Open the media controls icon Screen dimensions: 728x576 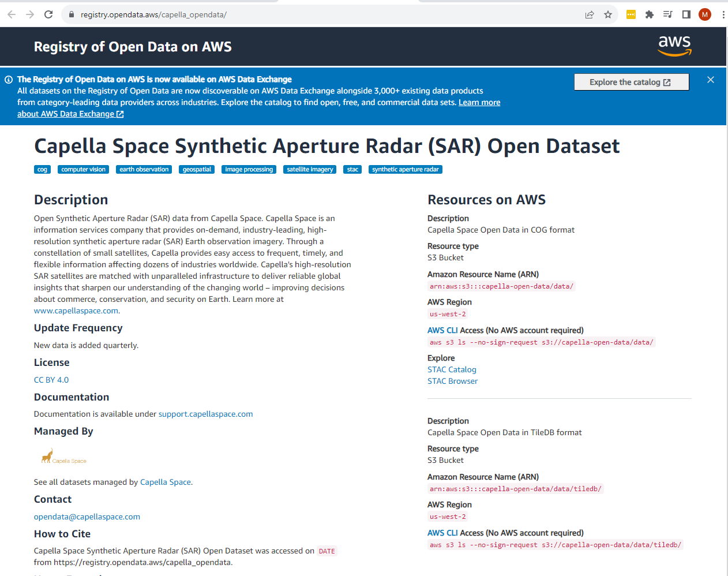(668, 14)
